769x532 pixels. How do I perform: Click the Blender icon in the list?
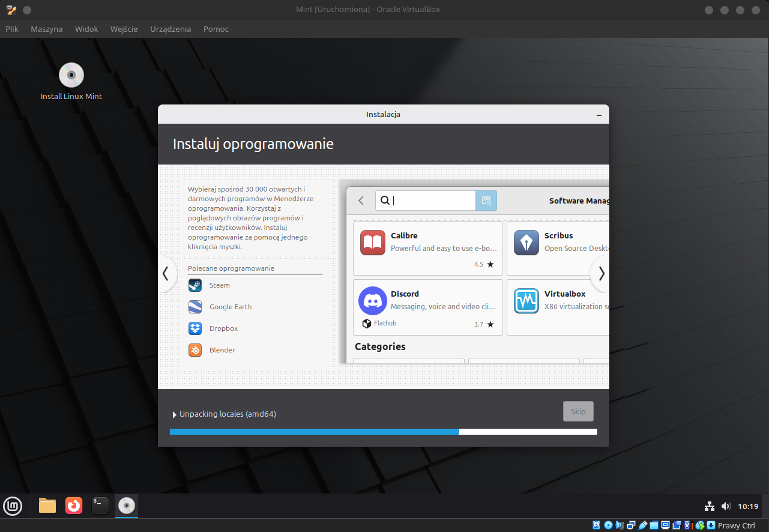(x=195, y=350)
